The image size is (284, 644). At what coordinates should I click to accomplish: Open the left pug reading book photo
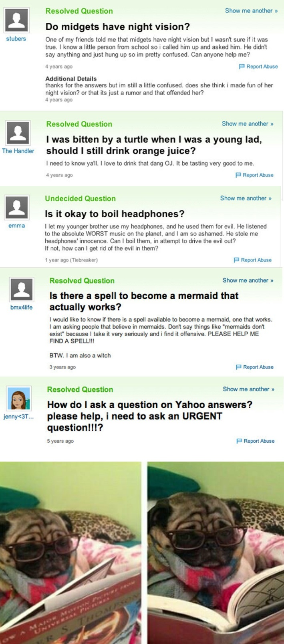coord(70,553)
